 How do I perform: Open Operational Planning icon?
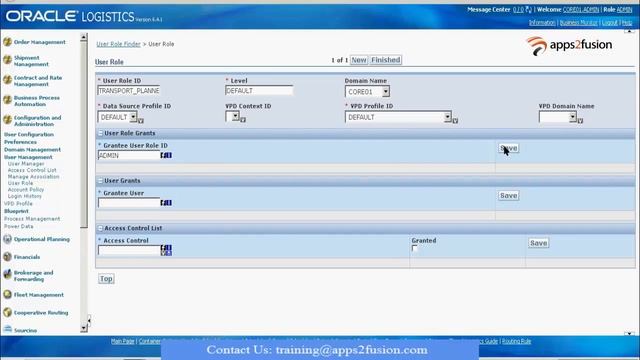point(7,239)
